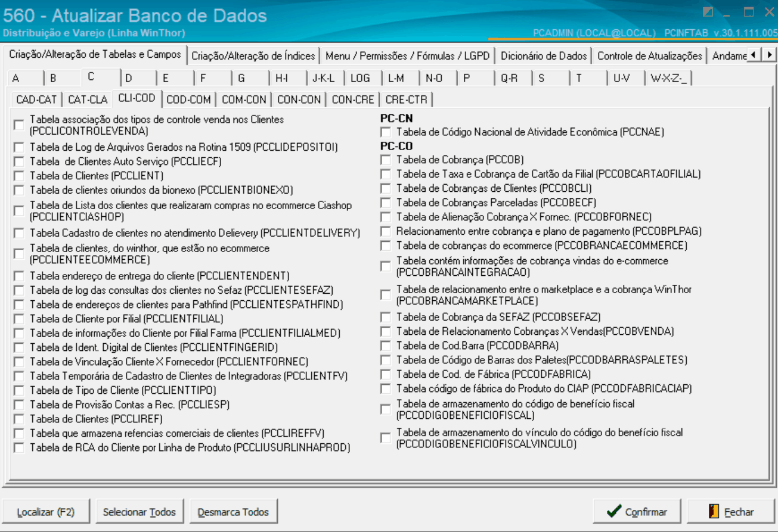This screenshot has width=778, height=532.
Task: Toggle the PCCOBECF parceladas checkbox
Action: tap(386, 203)
